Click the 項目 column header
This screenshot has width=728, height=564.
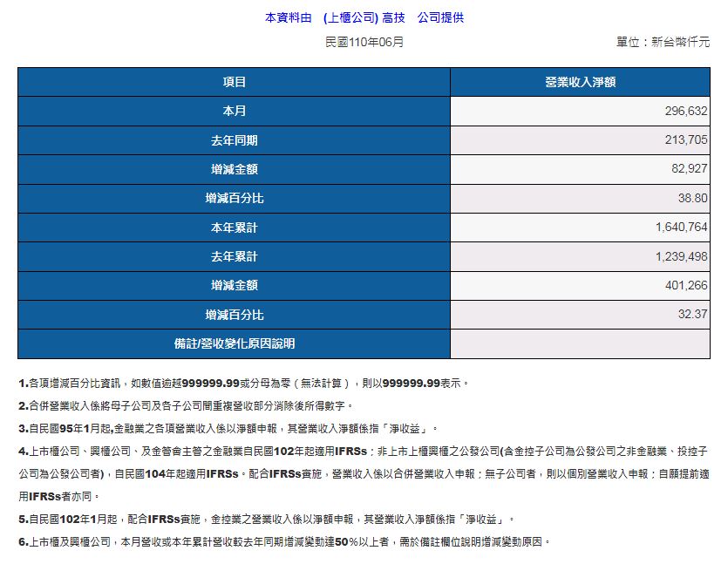(234, 82)
